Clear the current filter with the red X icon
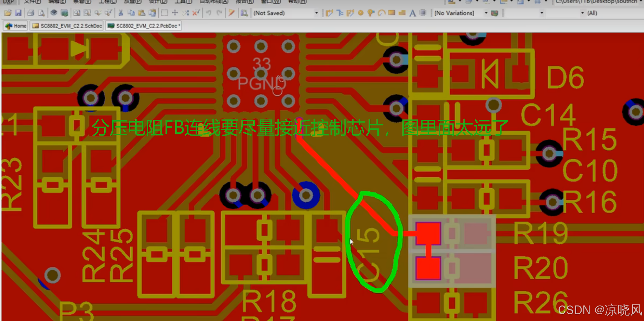 [196, 13]
